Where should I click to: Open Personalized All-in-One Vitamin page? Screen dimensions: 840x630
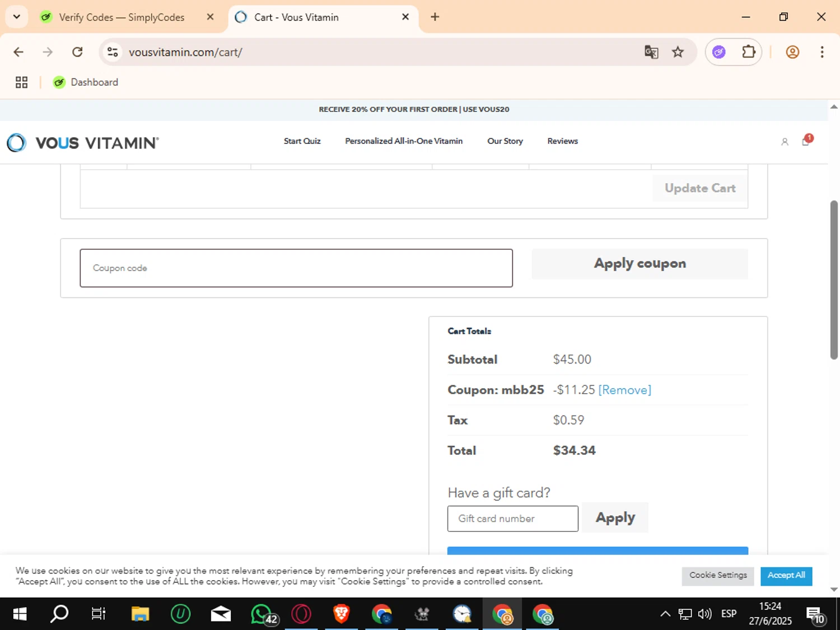tap(404, 141)
